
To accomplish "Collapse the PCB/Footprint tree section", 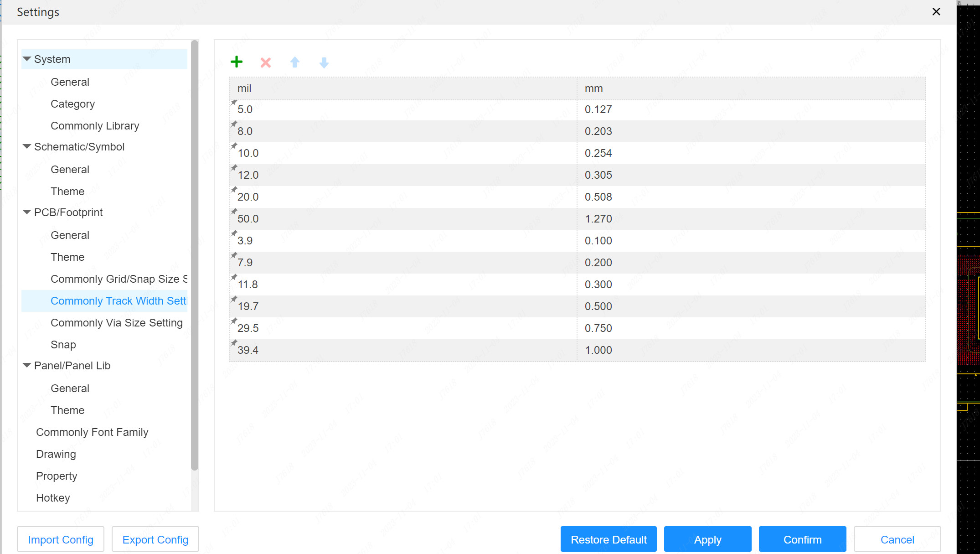I will pyautogui.click(x=27, y=212).
